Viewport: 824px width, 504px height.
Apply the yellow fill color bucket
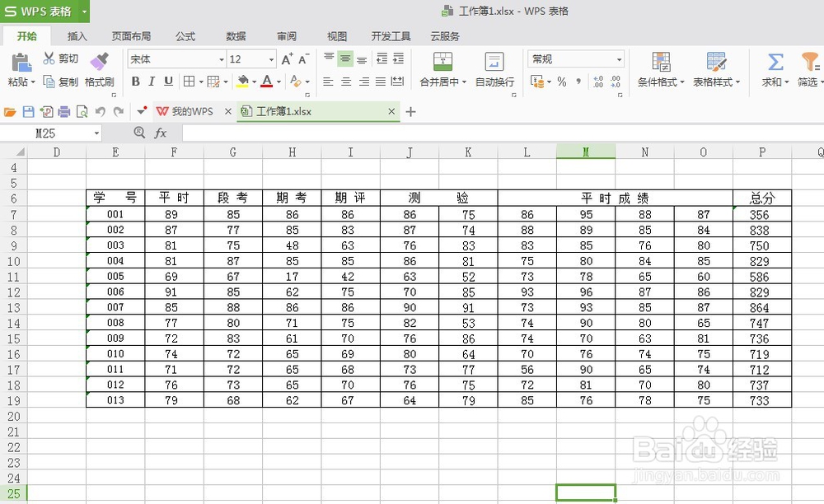[243, 82]
